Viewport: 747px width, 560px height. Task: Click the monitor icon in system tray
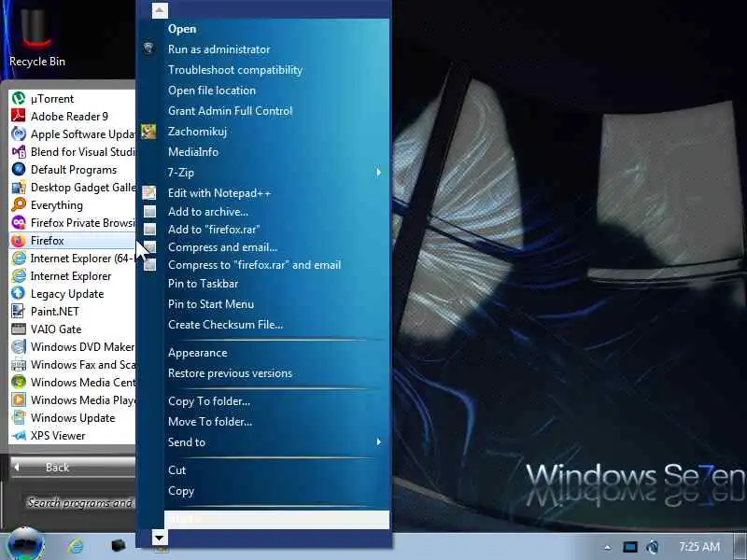tap(629, 547)
